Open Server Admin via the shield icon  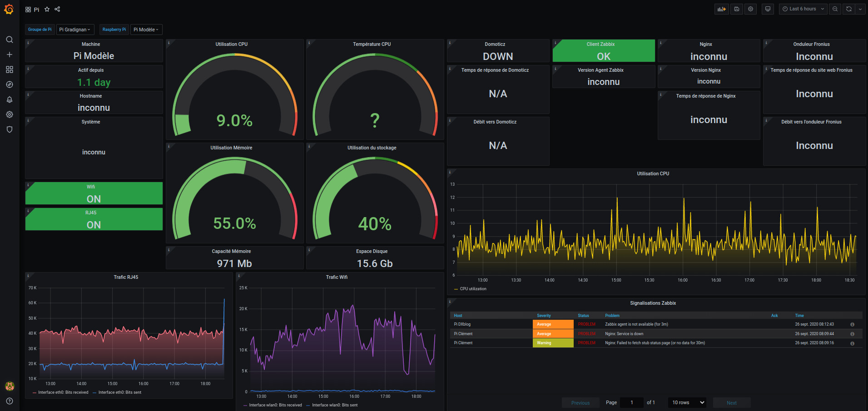coord(9,129)
